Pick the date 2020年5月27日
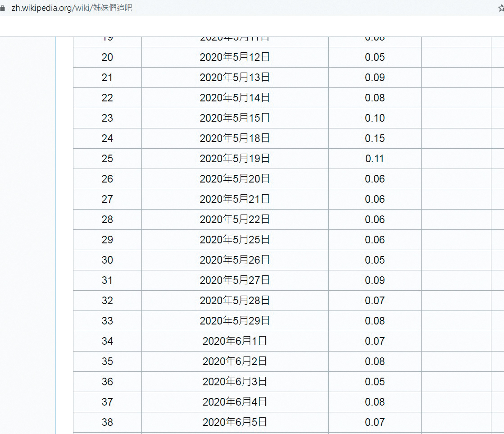The width and height of the screenshot is (504, 434). tap(235, 280)
